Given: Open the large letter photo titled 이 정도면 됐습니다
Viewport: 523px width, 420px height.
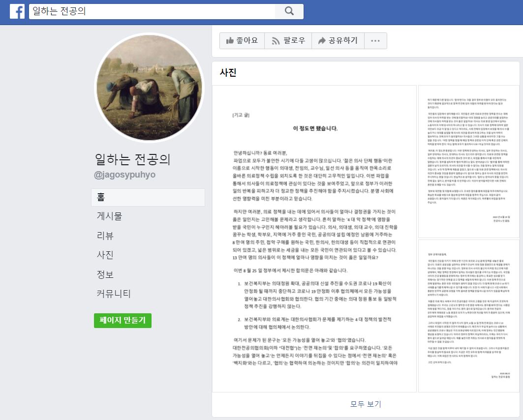Looking at the screenshot, I should (314, 239).
